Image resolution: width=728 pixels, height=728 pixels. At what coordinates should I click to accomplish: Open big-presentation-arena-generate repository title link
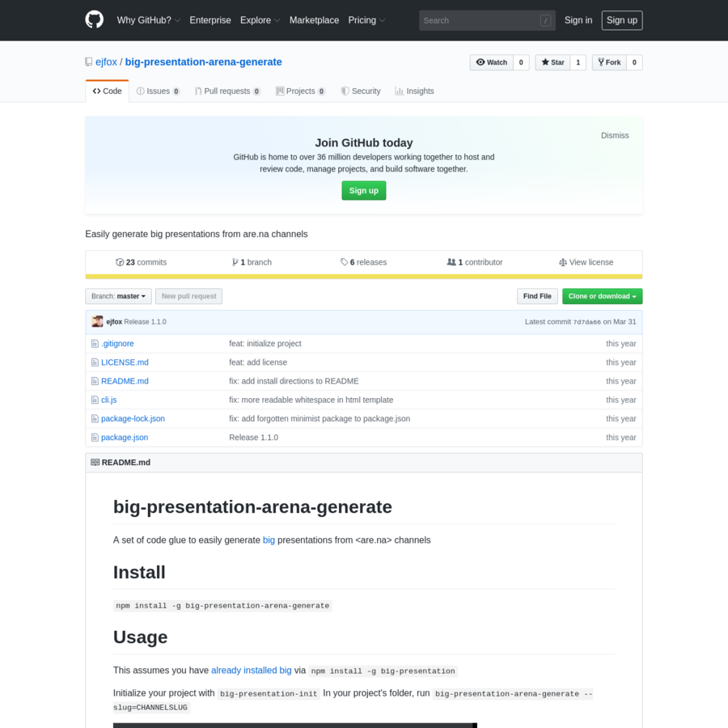203,62
